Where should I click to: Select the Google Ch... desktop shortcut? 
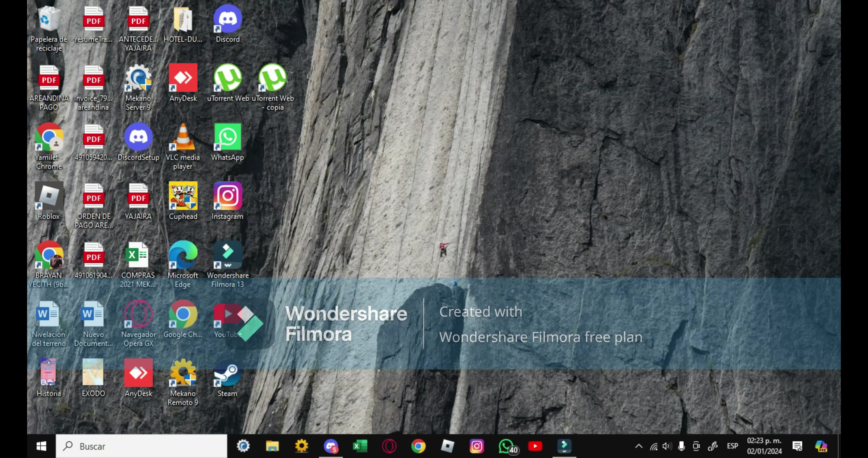coord(183,319)
